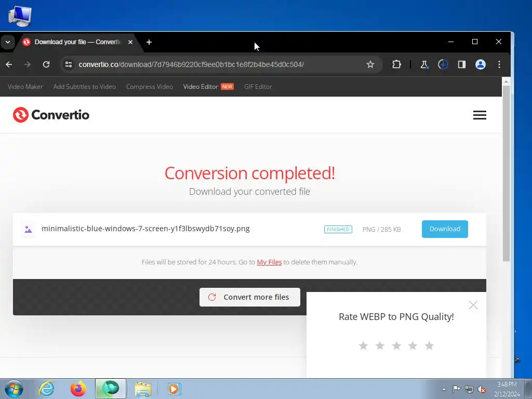Click Convert more files button
This screenshot has height=399, width=532.
pyautogui.click(x=250, y=297)
